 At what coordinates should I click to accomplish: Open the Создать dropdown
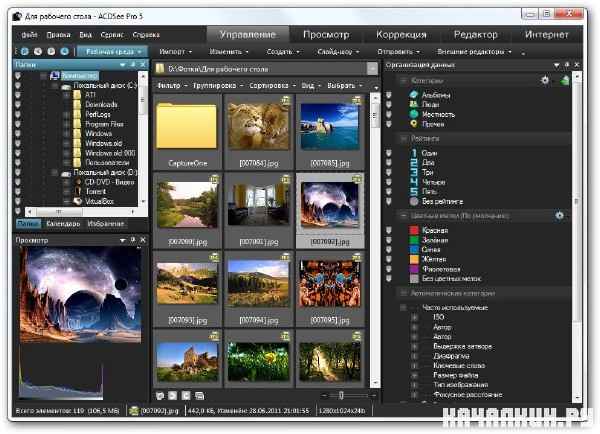283,51
